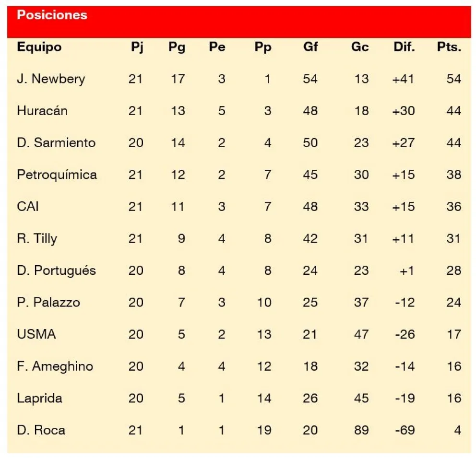Select the Gf column header

point(310,47)
